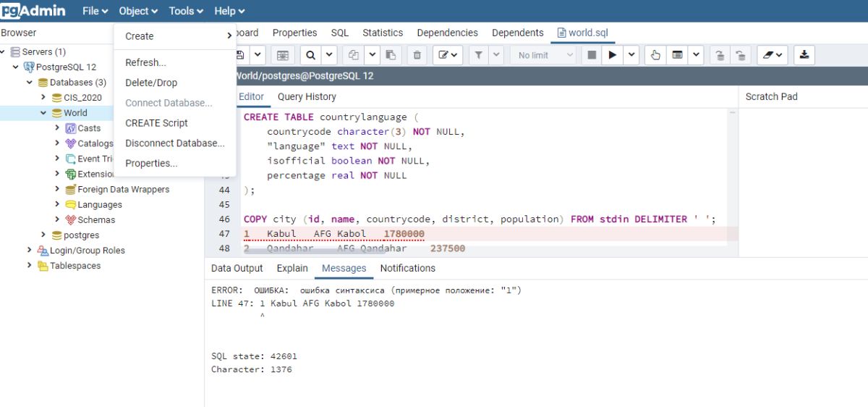The height and width of the screenshot is (407, 868).
Task: Choose Refresh... in Object menu
Action: [x=175, y=62]
